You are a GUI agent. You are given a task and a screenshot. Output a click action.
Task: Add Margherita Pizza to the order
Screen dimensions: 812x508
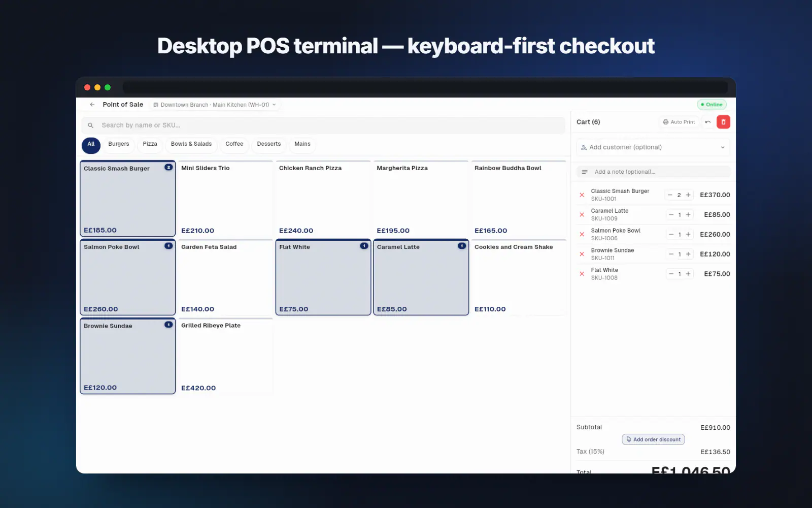point(421,199)
